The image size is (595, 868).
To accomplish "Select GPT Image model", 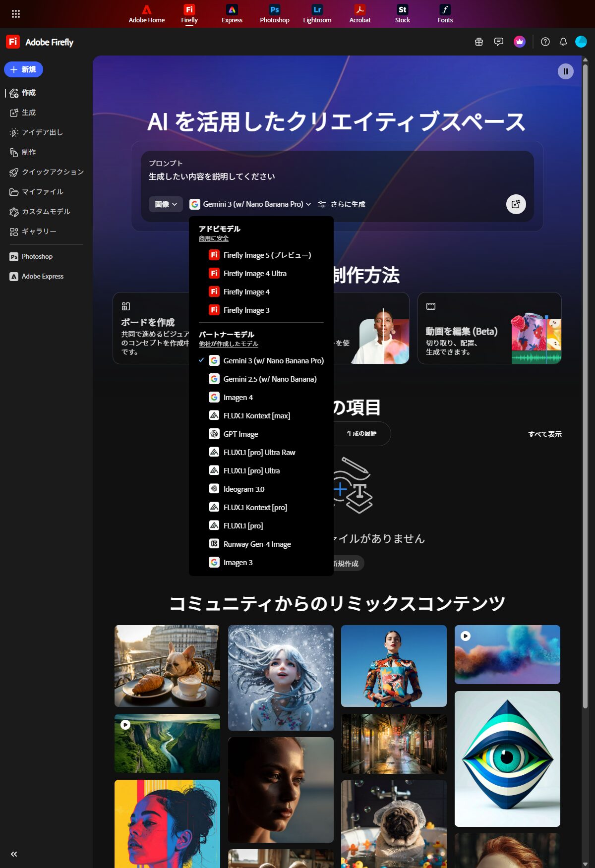I will click(x=261, y=434).
